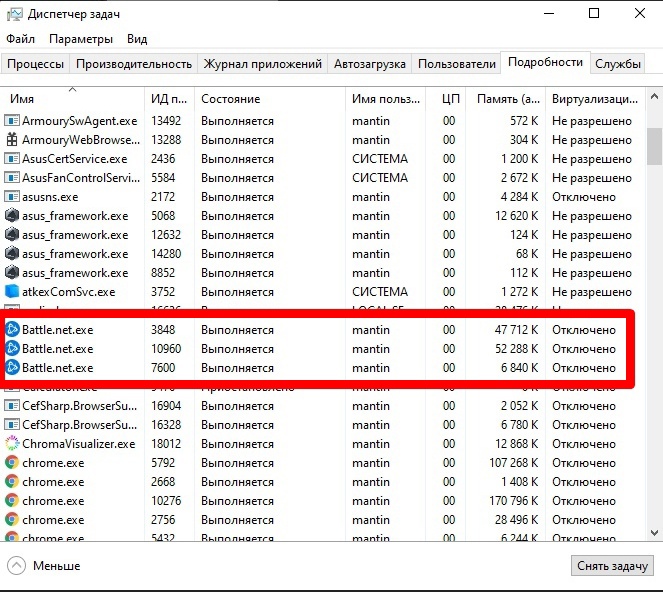Click the scrollbar down arrow
663x592 pixels.
654,532
